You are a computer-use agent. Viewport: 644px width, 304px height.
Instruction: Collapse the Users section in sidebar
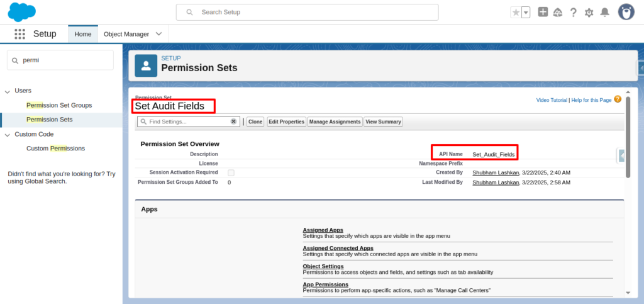(x=8, y=91)
